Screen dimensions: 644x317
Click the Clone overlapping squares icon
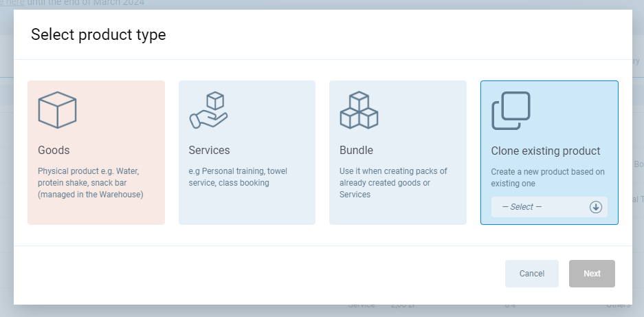511,111
